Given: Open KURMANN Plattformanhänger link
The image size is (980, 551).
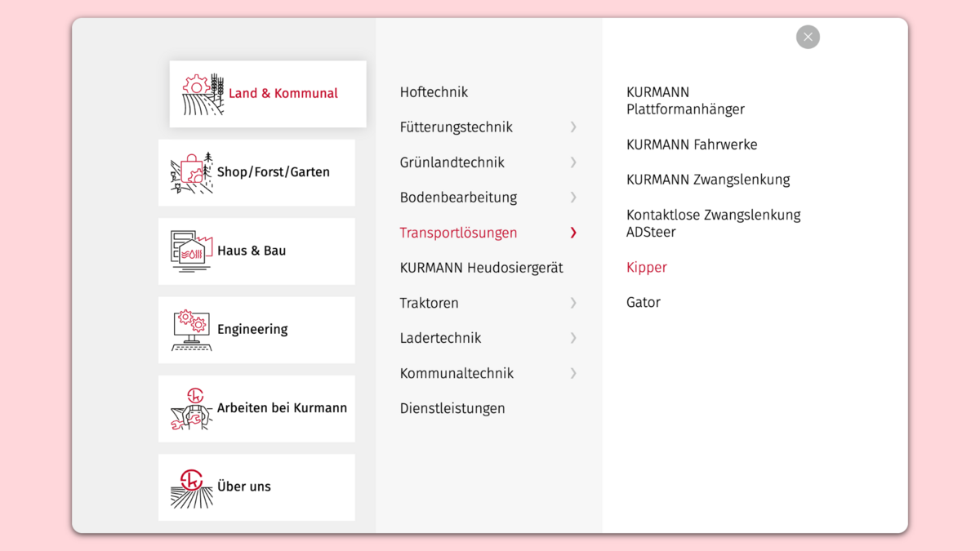Looking at the screenshot, I should pyautogui.click(x=685, y=100).
